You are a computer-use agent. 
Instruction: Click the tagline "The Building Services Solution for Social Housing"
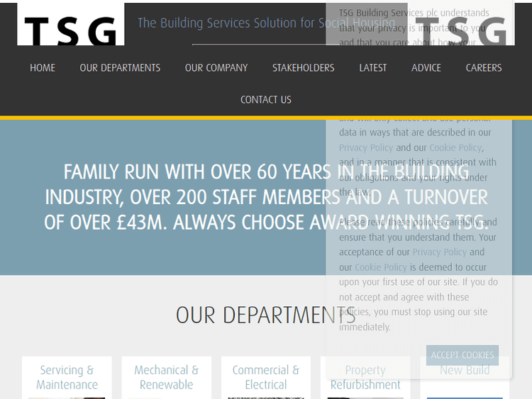point(266,23)
